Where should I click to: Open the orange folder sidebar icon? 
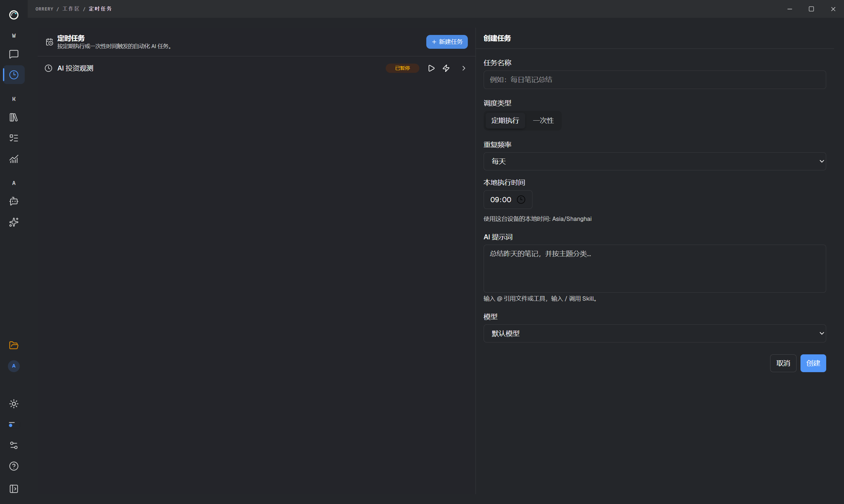tap(14, 345)
